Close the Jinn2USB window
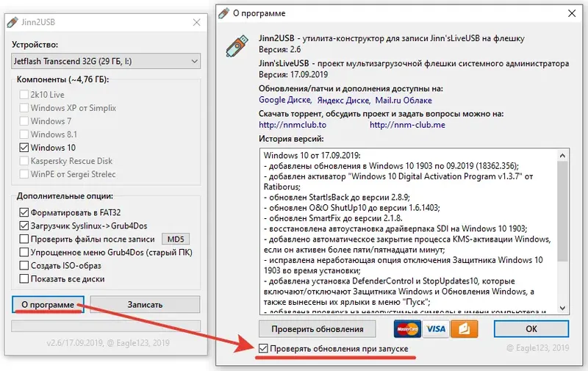 [x=196, y=23]
